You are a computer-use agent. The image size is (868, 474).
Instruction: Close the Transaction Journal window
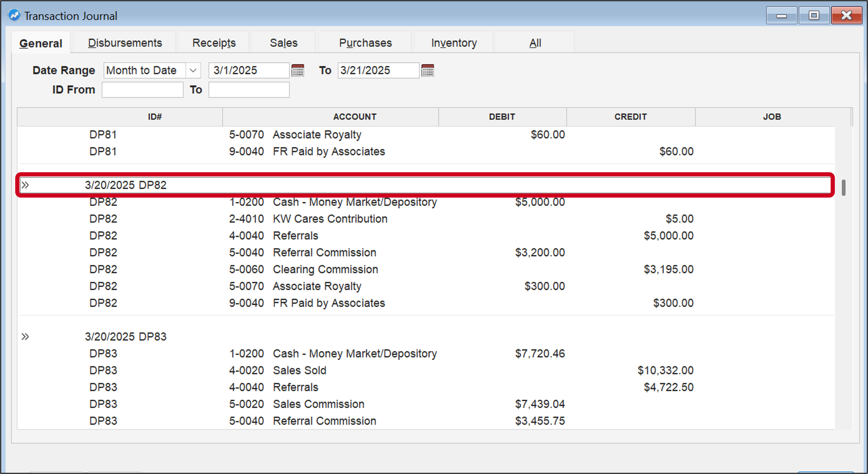click(846, 16)
